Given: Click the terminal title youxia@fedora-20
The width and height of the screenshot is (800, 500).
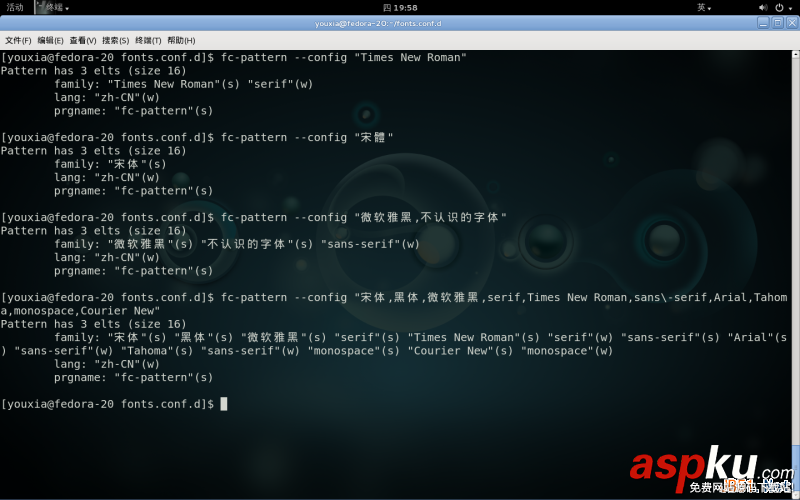Looking at the screenshot, I should [x=378, y=23].
